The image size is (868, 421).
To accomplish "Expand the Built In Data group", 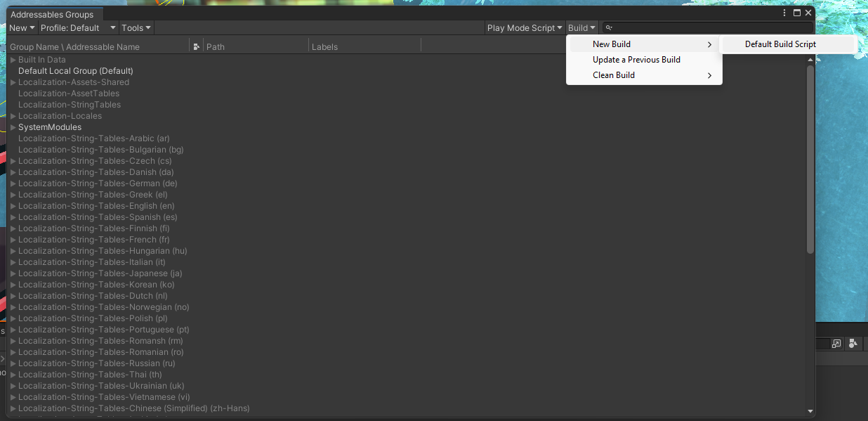I will 12,59.
